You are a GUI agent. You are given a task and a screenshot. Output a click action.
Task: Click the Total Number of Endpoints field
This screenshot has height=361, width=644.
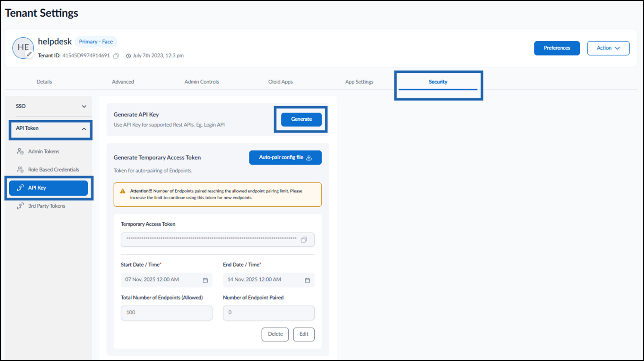pos(166,313)
